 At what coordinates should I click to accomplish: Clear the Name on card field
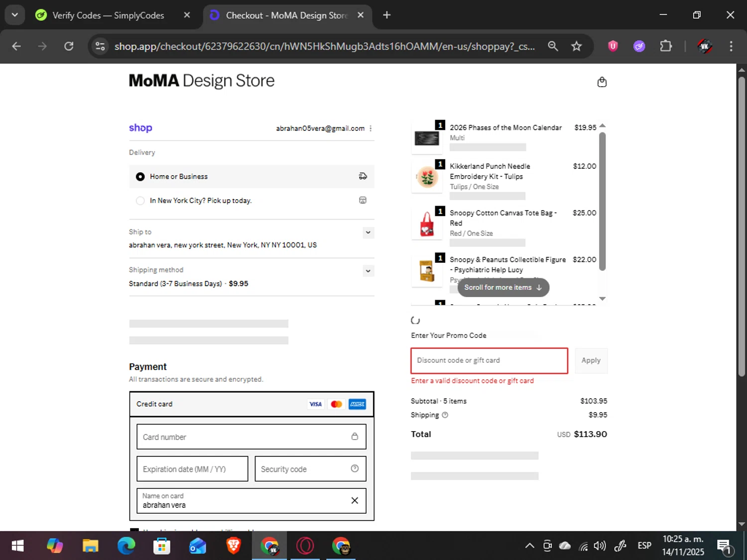click(x=355, y=500)
